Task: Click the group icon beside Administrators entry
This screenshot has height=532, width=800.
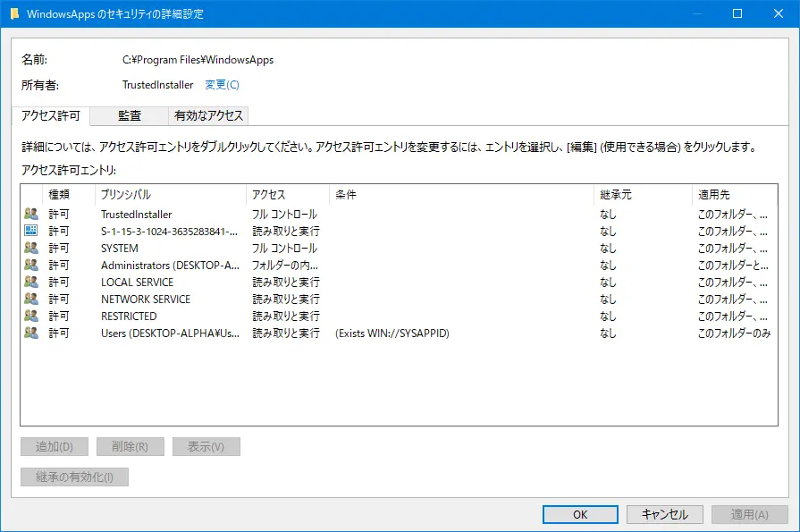Action: 31,265
